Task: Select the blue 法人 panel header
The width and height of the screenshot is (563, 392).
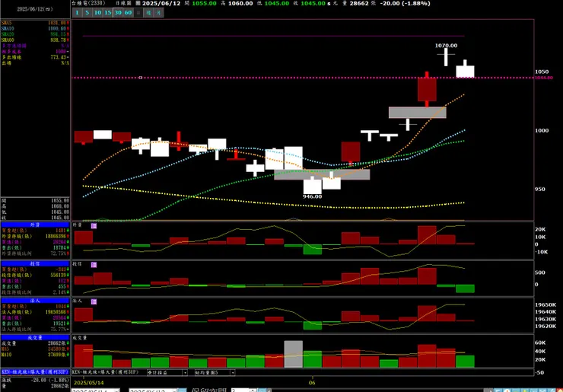Action: point(35,301)
